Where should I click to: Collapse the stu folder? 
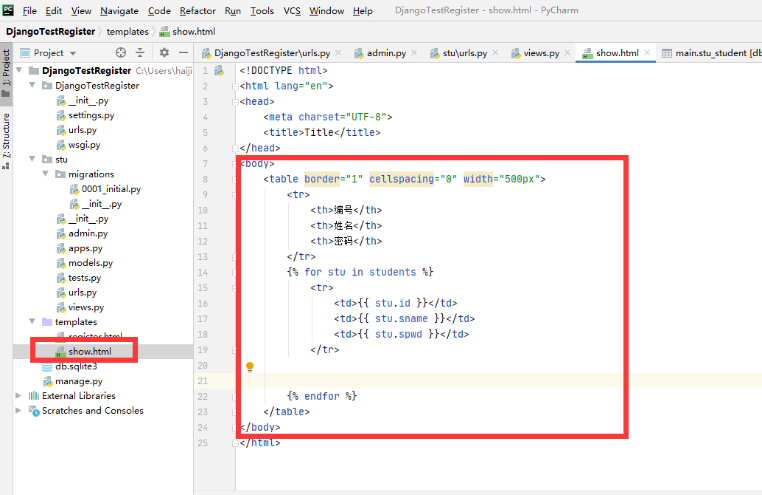pos(32,159)
